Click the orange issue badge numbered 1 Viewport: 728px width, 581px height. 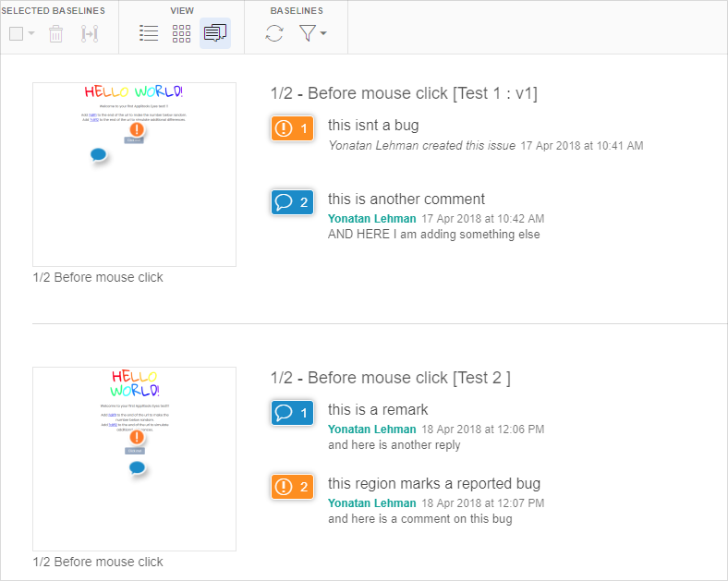pos(293,128)
